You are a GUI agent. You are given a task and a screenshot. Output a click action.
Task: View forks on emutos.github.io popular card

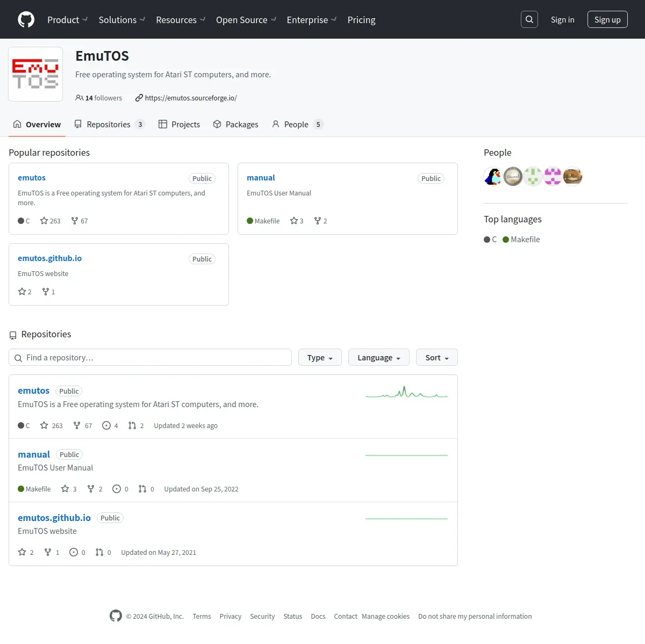[49, 292]
